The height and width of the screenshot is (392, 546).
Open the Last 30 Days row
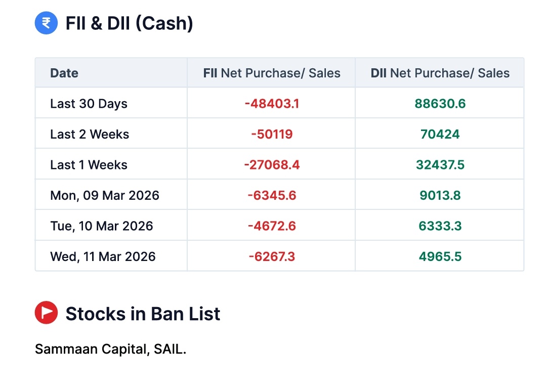pos(89,103)
